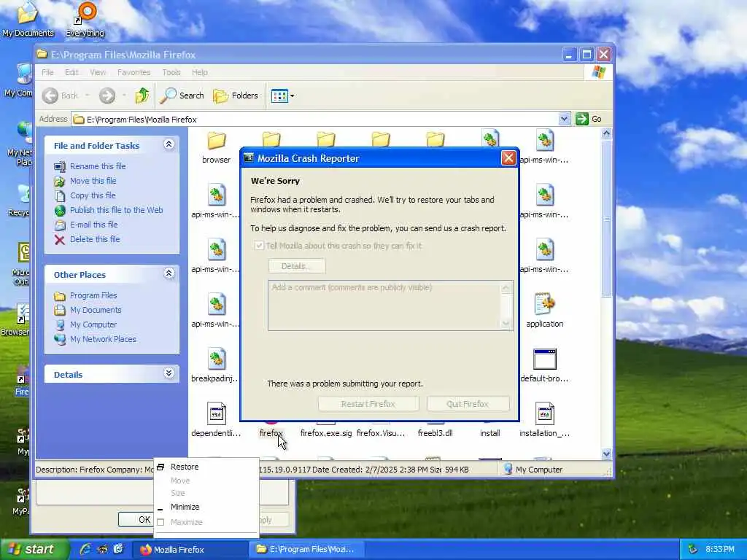Choose Restore in the system menu
747x560 pixels.
(206, 467)
